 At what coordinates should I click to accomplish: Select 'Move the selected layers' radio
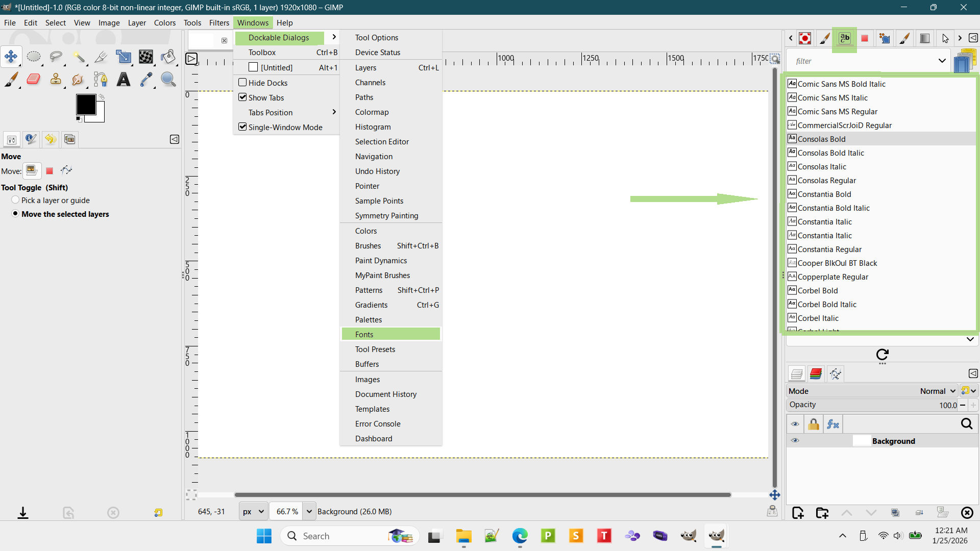tap(15, 214)
